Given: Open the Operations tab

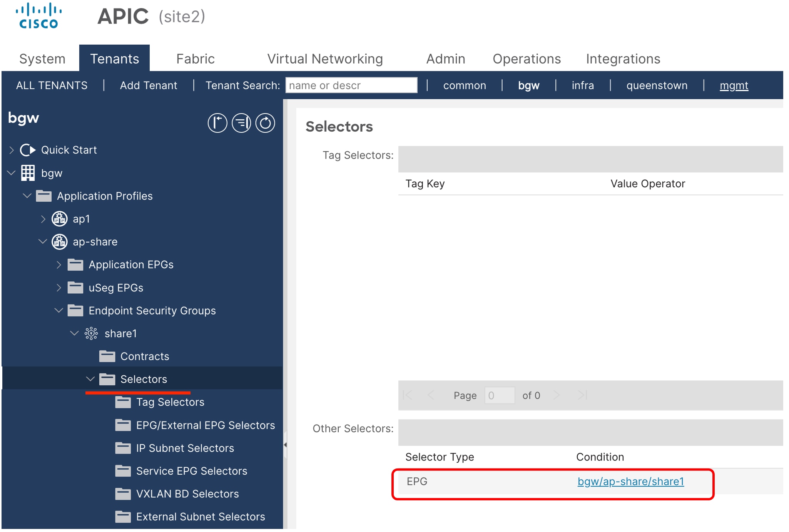Looking at the screenshot, I should coord(527,59).
